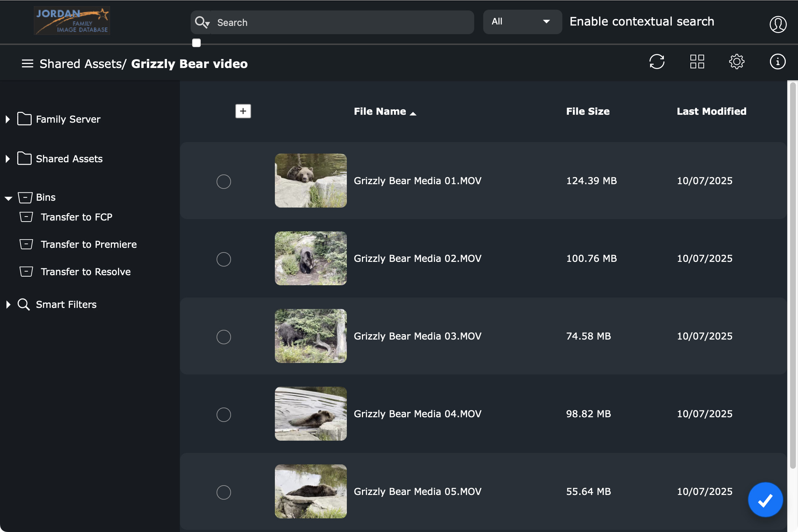
Task: Sort by File Size column header
Action: [x=588, y=112]
